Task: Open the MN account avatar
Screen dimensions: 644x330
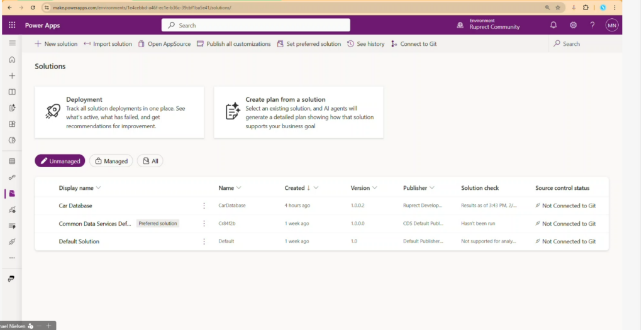Action: point(611,25)
